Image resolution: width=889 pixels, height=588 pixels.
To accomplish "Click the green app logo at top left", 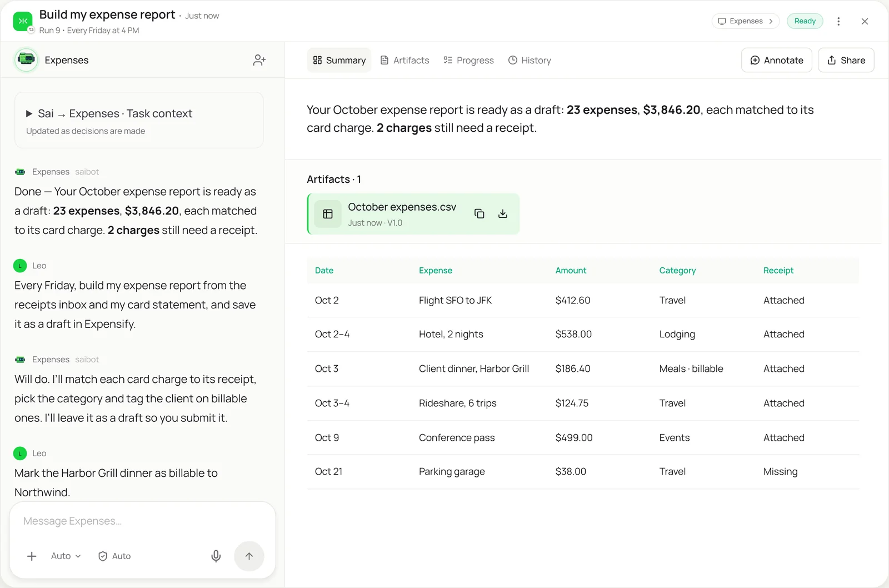I will coord(23,21).
